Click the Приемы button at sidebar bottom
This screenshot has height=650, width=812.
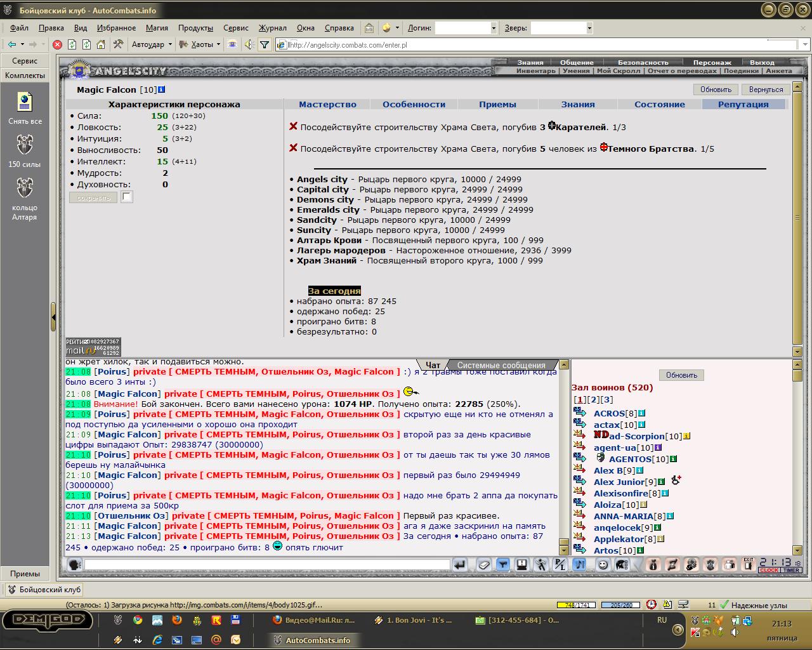pyautogui.click(x=25, y=574)
